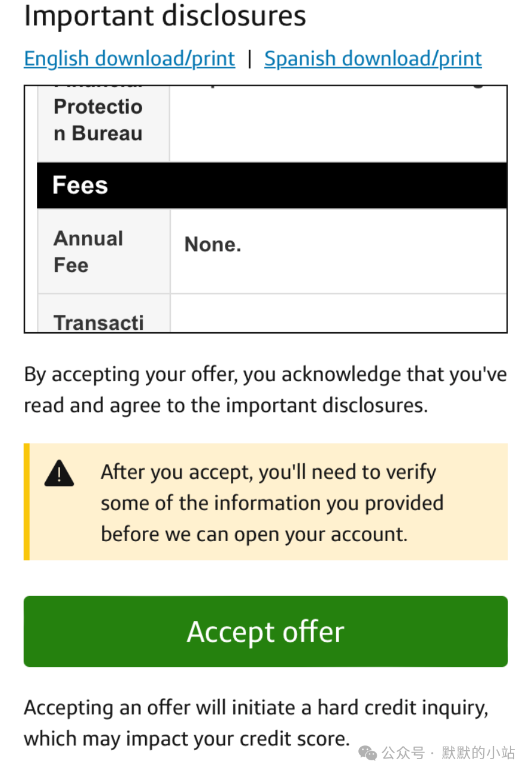Screen dimensions: 532x774
Task: Click the "None." annual fee value
Action: click(x=212, y=244)
